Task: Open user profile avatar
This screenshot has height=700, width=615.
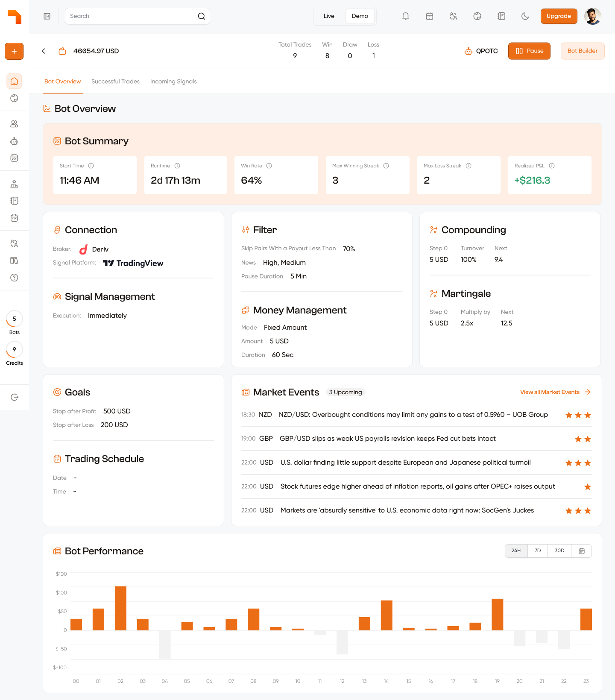Action: pos(593,16)
